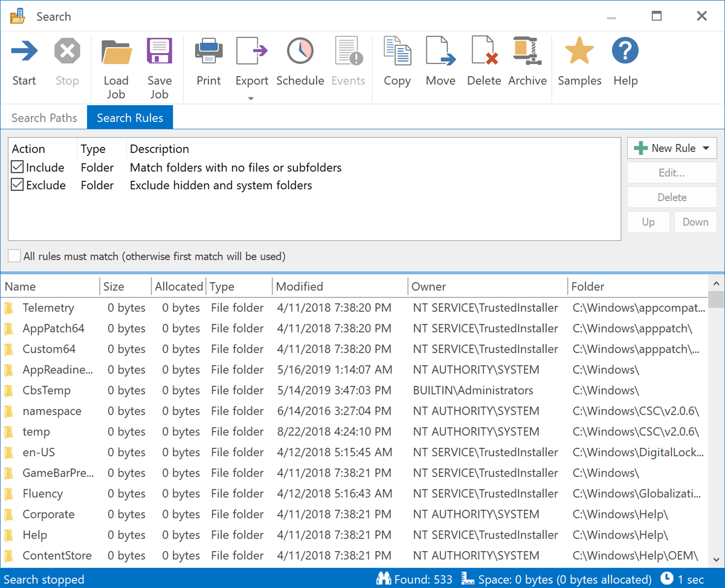This screenshot has width=725, height=588.
Task: Select the Help folder row
Action: tap(354, 535)
